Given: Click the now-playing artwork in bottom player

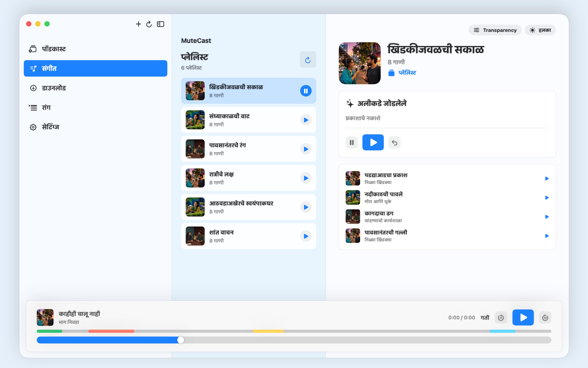Looking at the screenshot, I should click(45, 317).
